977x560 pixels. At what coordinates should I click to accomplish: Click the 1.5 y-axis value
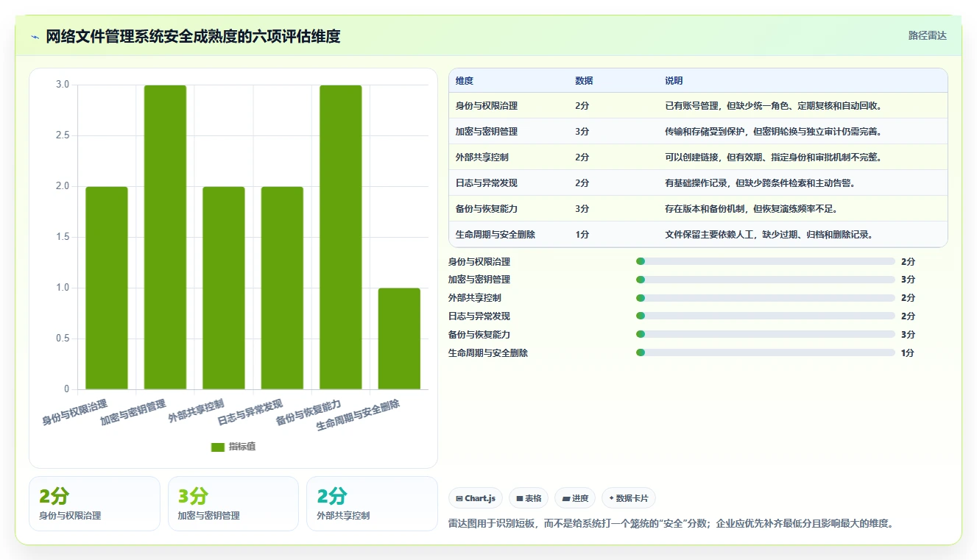63,237
